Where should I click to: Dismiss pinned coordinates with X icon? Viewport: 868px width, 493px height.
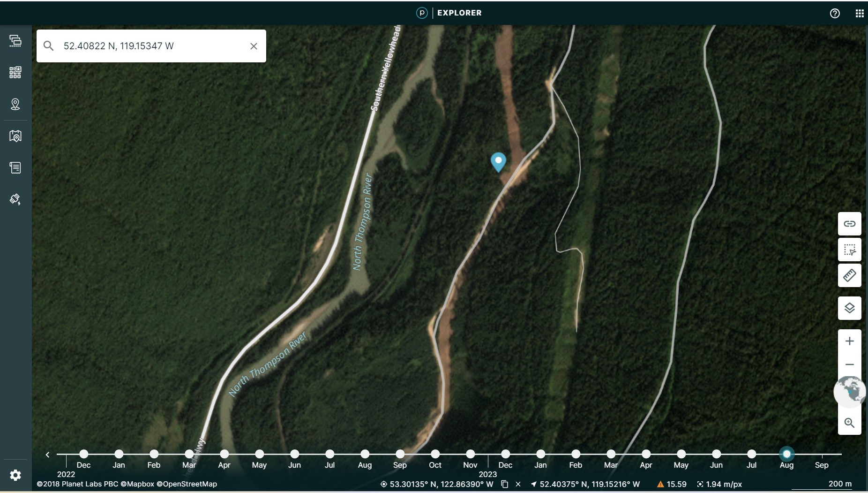click(518, 484)
